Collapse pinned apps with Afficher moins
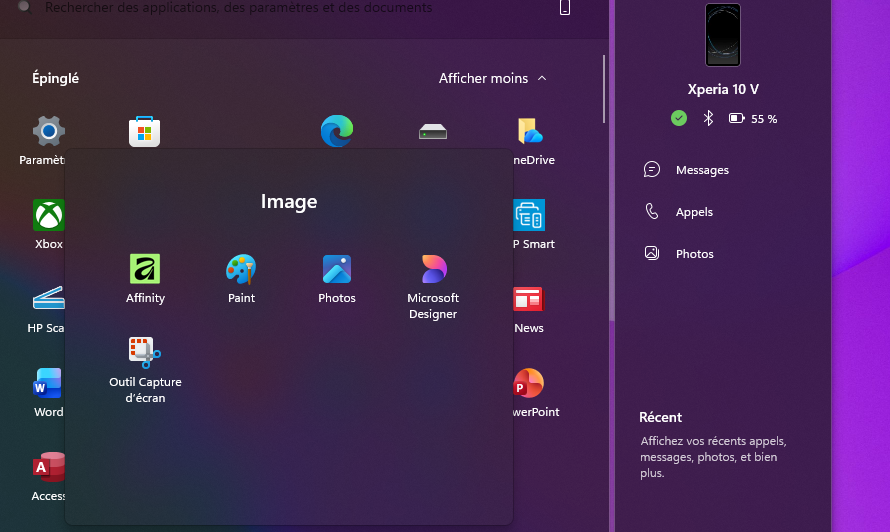 pos(493,78)
